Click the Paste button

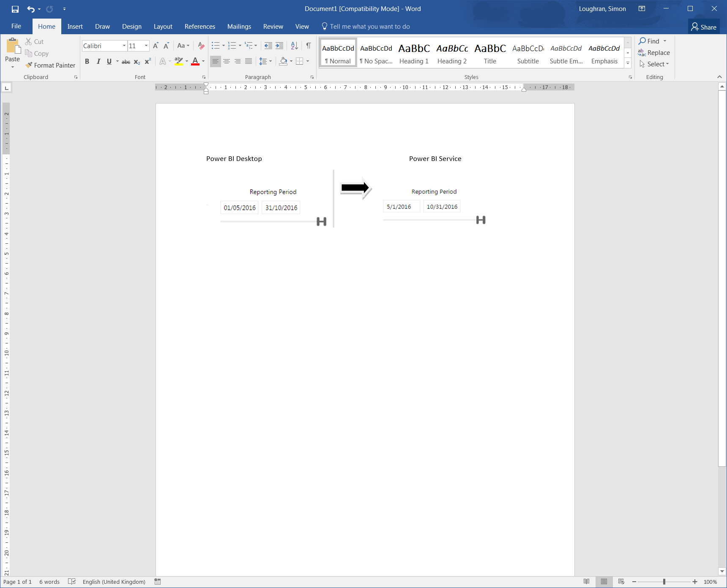tap(12, 53)
